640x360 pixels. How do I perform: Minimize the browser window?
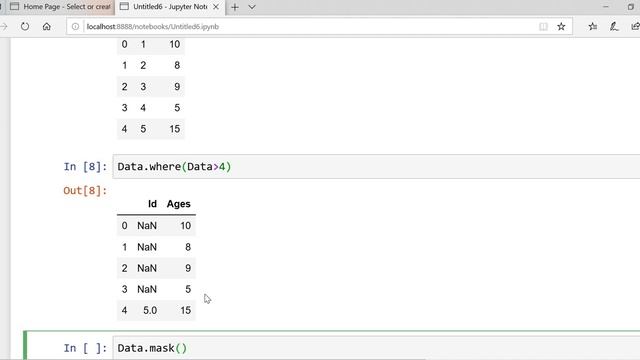pyautogui.click(x=606, y=7)
